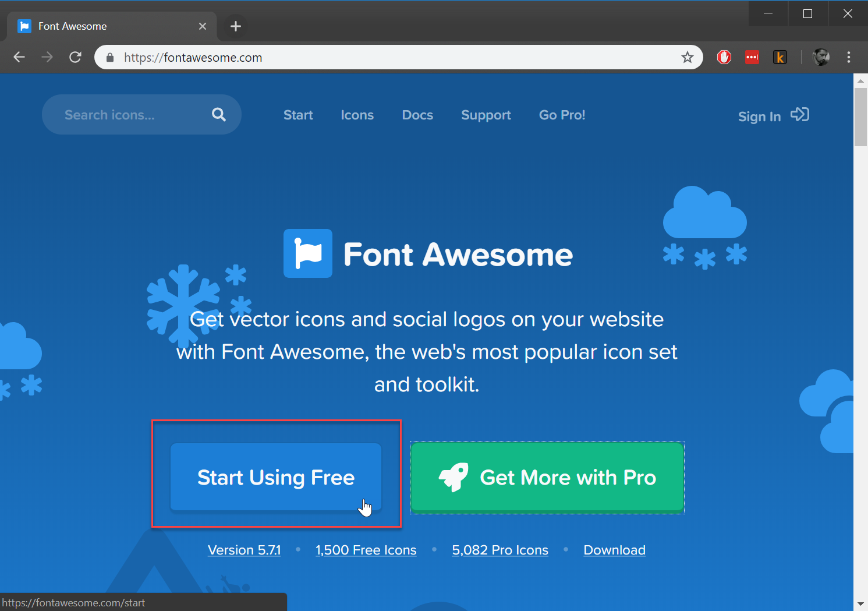
Task: Click the scrollbar up arrow
Action: 860,80
